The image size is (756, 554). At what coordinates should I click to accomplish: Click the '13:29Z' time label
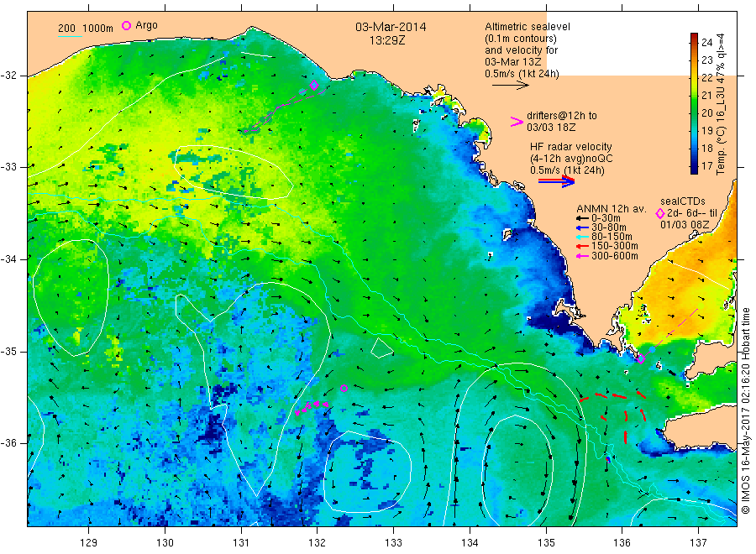387,40
